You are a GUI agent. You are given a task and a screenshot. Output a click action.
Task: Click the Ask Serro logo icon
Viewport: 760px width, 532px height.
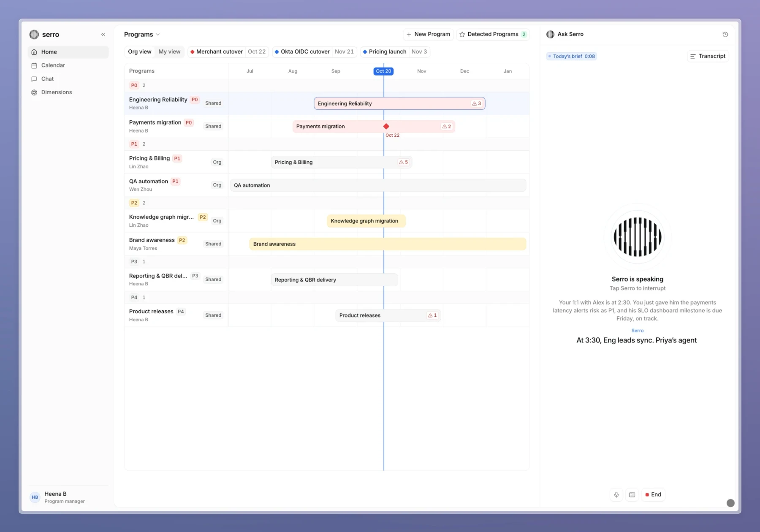click(550, 35)
